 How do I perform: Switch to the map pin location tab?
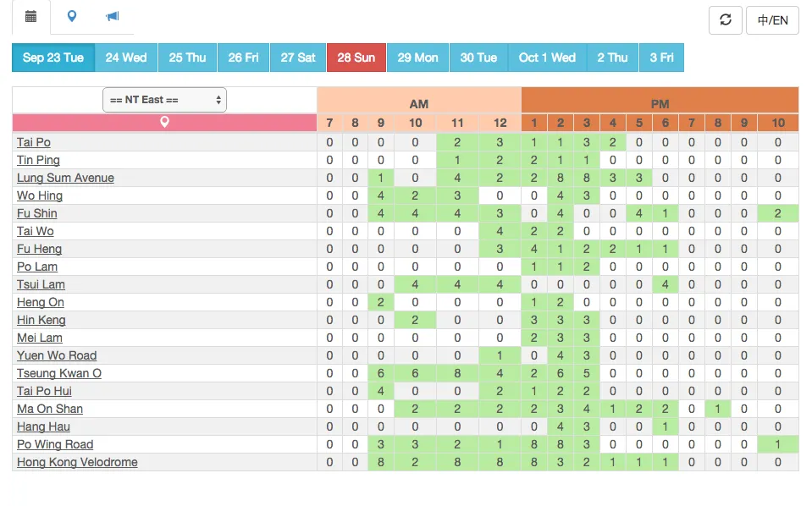(72, 17)
